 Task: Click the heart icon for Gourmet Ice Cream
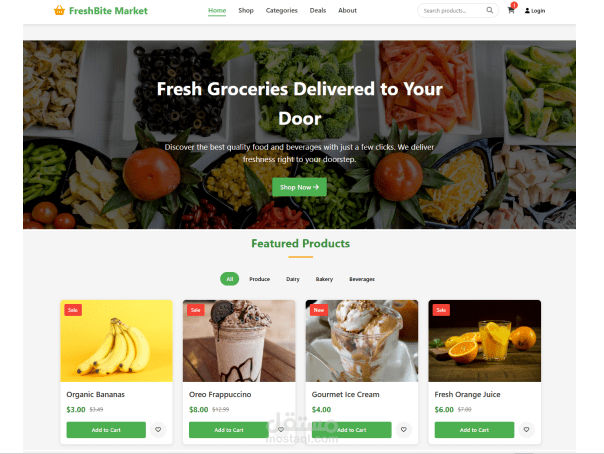coord(403,429)
